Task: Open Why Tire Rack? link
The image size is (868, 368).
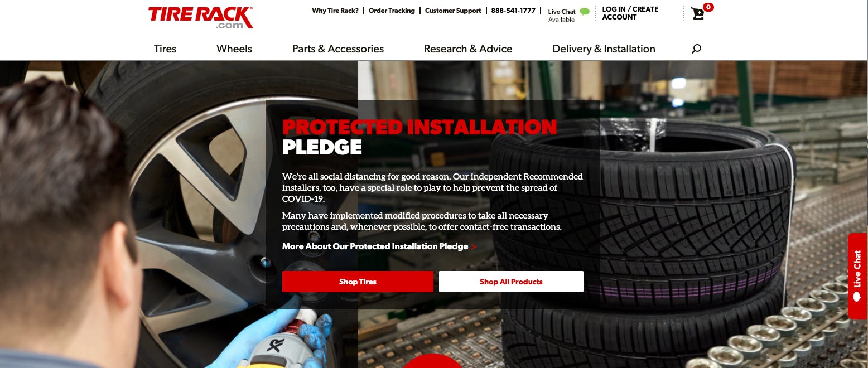Action: pyautogui.click(x=335, y=11)
